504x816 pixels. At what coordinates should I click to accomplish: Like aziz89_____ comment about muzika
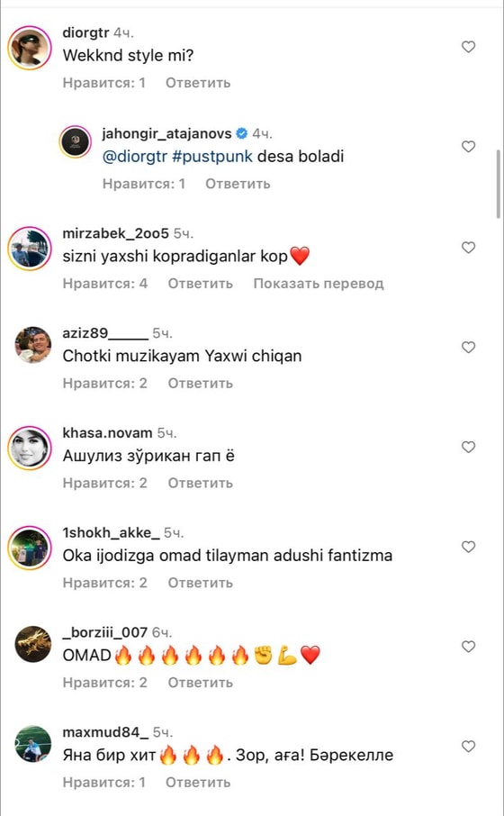tap(469, 347)
